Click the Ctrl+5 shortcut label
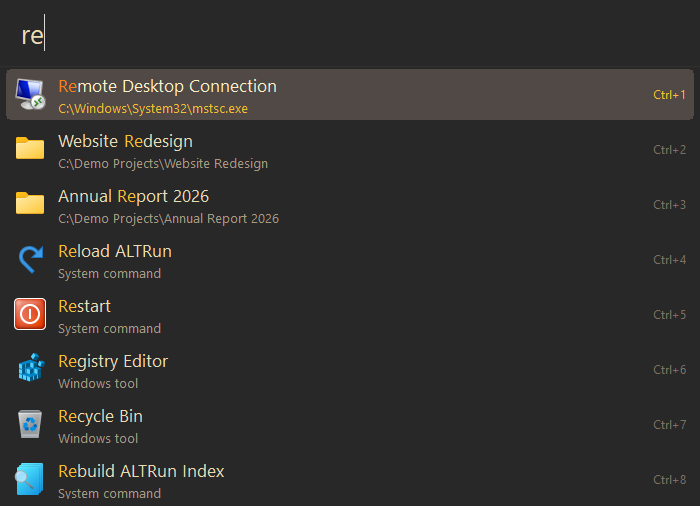Image resolution: width=700 pixels, height=506 pixels. [669, 314]
